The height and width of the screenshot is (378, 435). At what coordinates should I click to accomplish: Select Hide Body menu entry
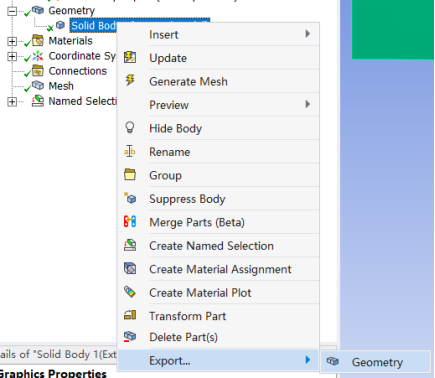(218, 128)
